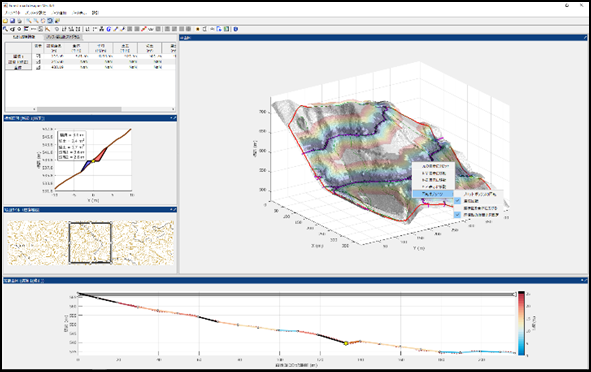Undock the cross-section plot panel
The image size is (591, 372).
[175, 118]
